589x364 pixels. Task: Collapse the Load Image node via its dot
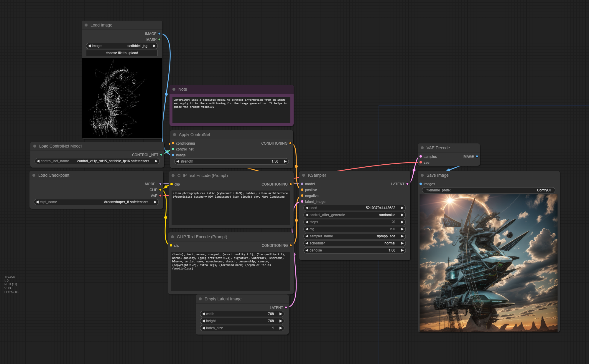pos(86,25)
